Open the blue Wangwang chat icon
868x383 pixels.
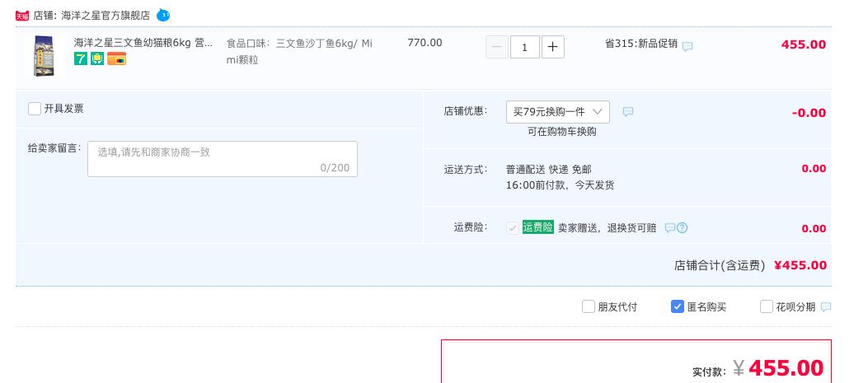(x=163, y=15)
